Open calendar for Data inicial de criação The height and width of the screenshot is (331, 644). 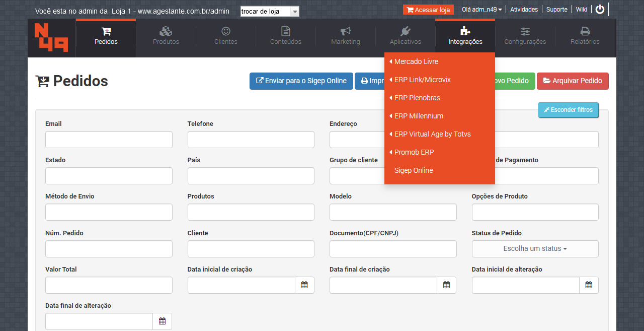click(x=304, y=285)
